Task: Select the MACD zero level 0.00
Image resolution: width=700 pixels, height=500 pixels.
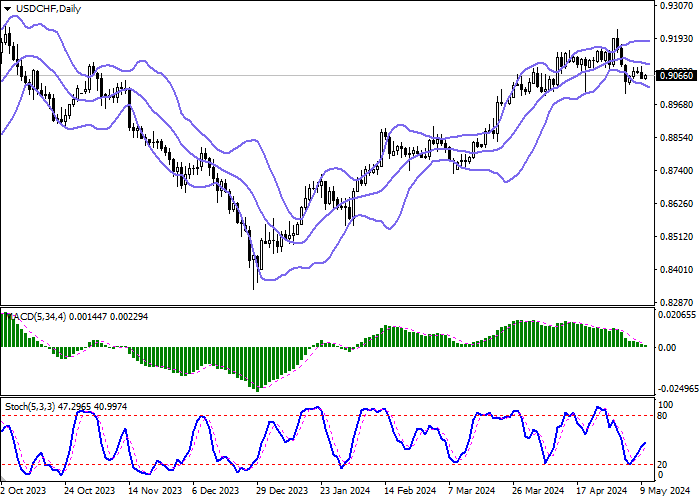Action: (667, 347)
